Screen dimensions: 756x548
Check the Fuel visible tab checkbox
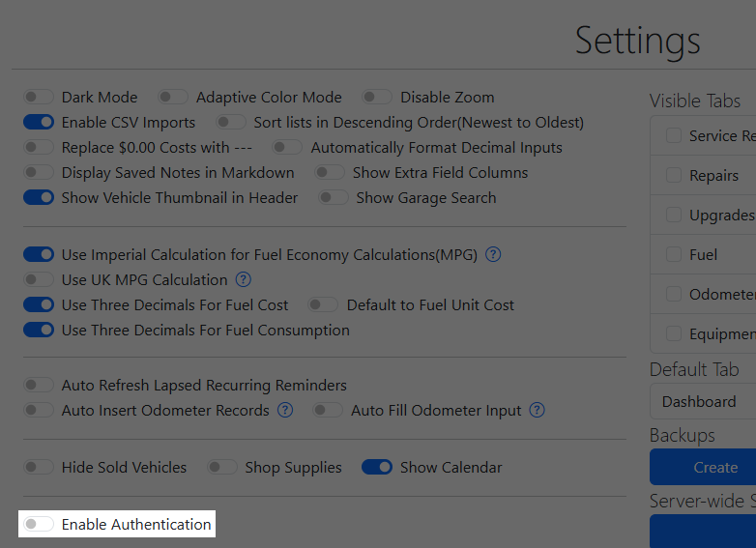pyautogui.click(x=674, y=255)
